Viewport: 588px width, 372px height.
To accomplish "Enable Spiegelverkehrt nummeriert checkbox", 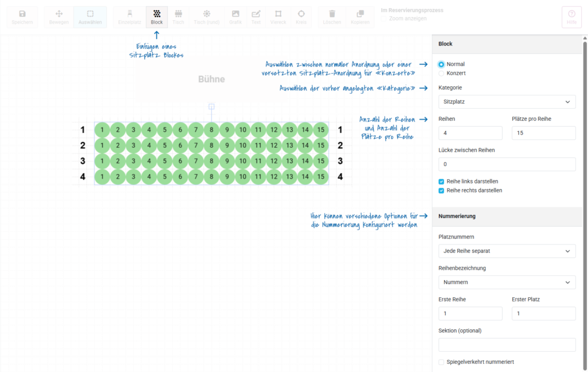I will [442, 362].
